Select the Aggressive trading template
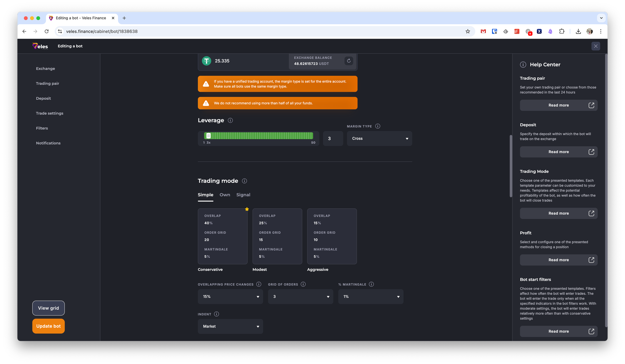The height and width of the screenshot is (364, 625). click(332, 236)
